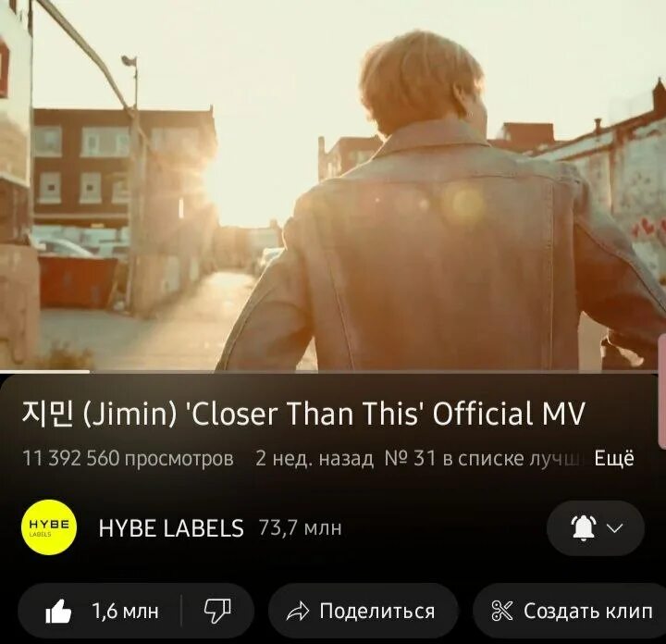Image resolution: width=666 pixels, height=644 pixels.
Task: Click the "№ 31 в списке лучш" ranking text
Action: click(x=486, y=458)
